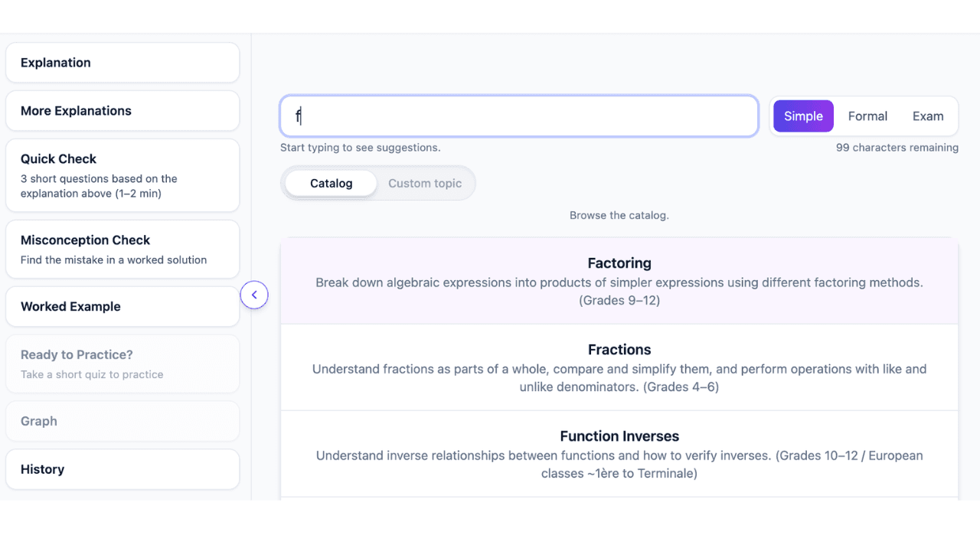Click the Browse the catalog text

tap(619, 215)
